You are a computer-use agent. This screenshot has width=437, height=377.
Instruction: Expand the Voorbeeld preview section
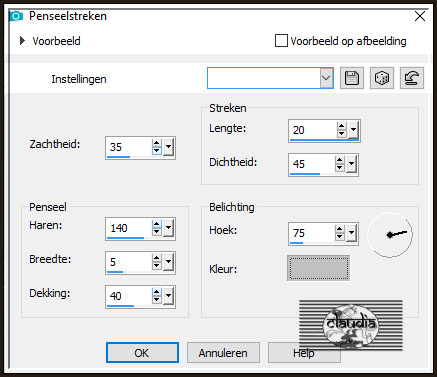[x=22, y=41]
